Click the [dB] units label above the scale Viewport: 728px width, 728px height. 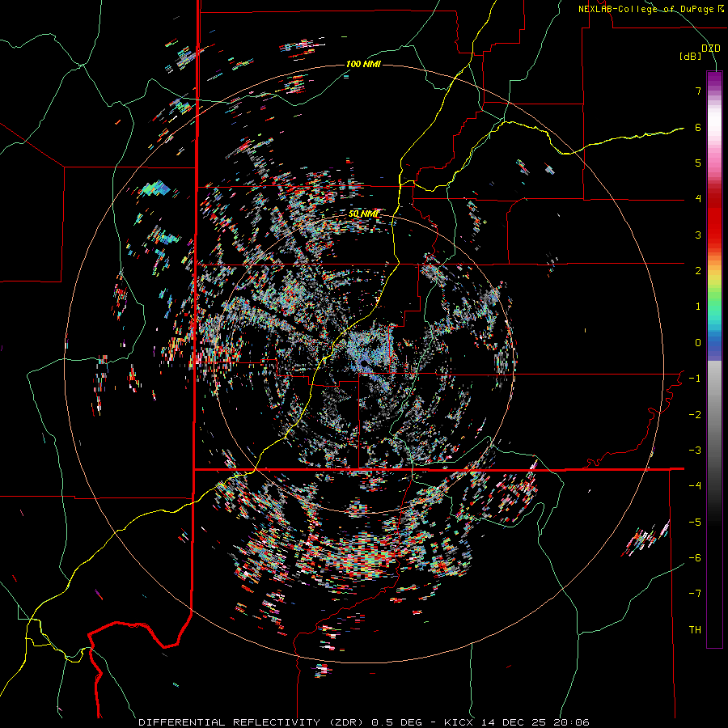(689, 57)
